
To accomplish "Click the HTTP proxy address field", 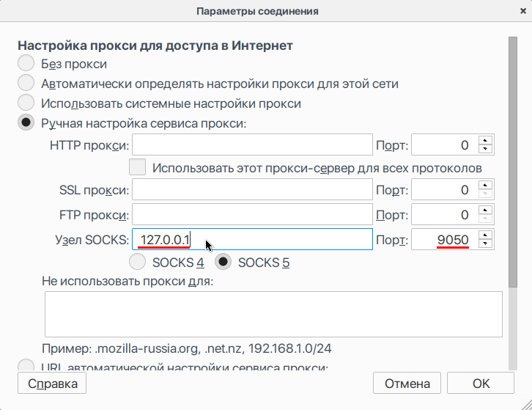I will click(x=252, y=144).
